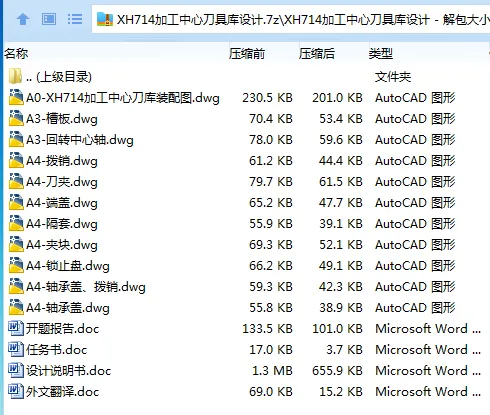This screenshot has height=415, width=490.
Task: Select file 任务书.doc
Action: (x=56, y=350)
